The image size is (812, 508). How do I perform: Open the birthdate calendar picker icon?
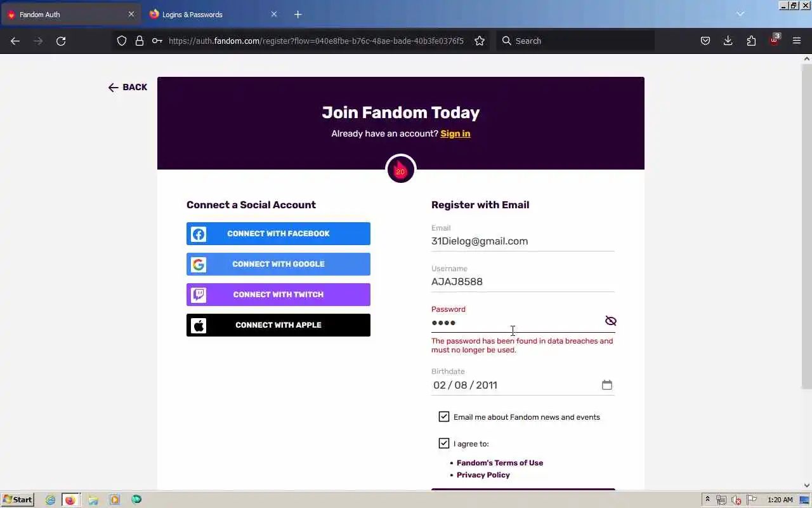click(607, 385)
